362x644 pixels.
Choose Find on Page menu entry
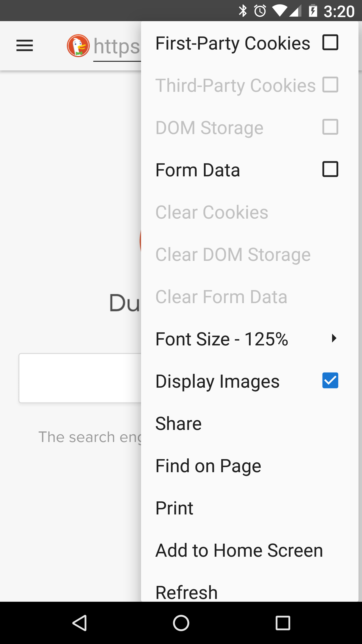pos(250,465)
